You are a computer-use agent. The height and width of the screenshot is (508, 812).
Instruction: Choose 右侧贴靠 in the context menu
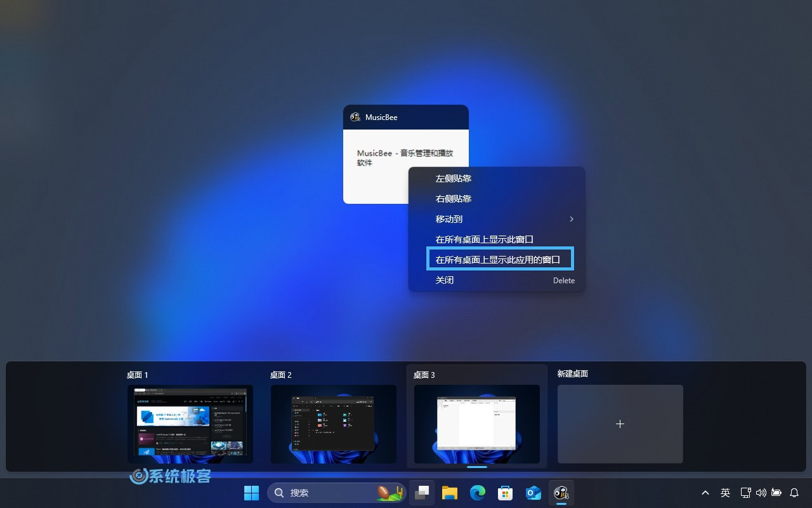pos(497,199)
